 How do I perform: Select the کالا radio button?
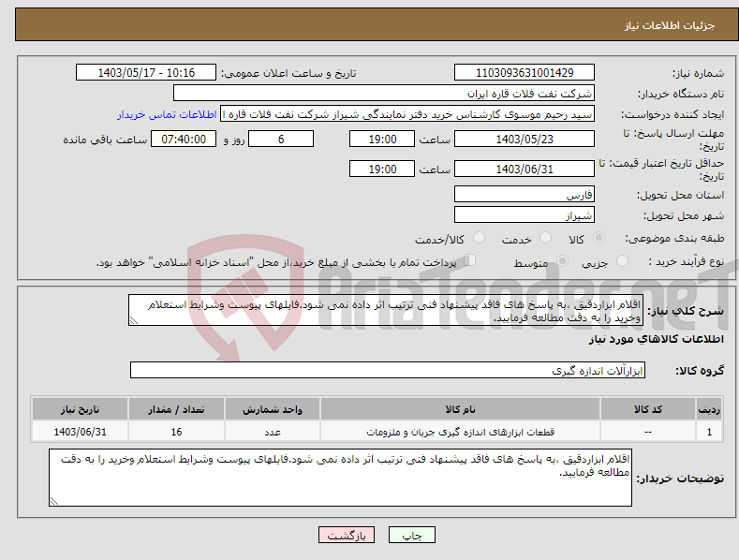coord(599,238)
